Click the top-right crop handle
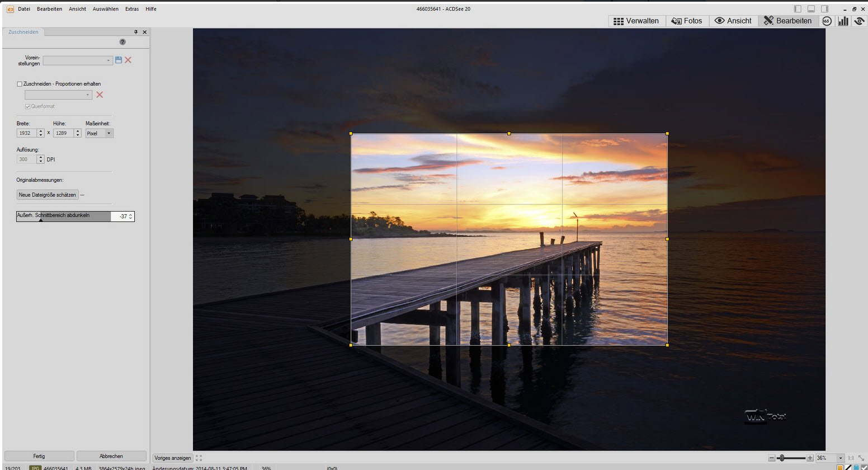 [667, 133]
